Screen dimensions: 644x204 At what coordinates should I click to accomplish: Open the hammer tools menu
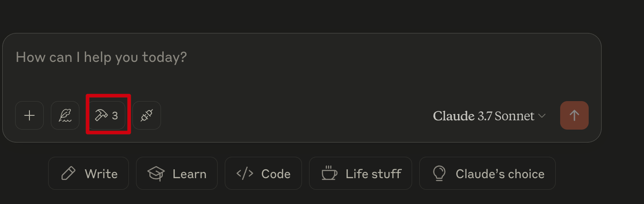[107, 115]
